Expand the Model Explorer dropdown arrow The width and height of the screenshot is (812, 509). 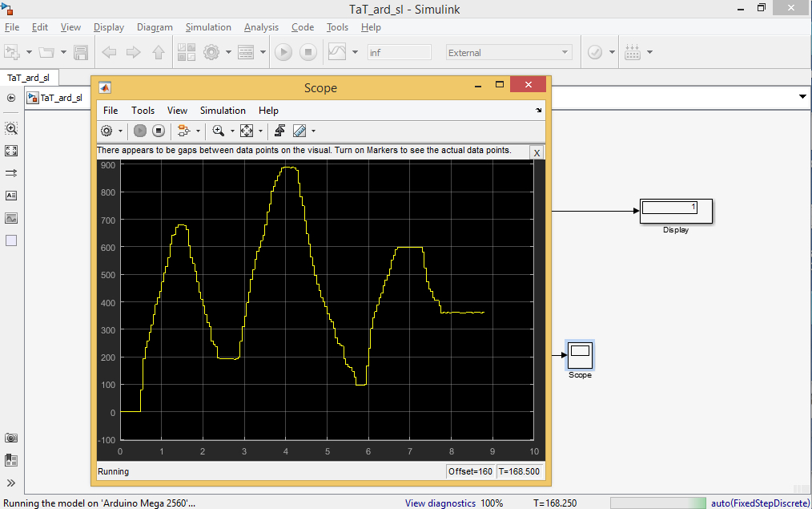tap(263, 52)
